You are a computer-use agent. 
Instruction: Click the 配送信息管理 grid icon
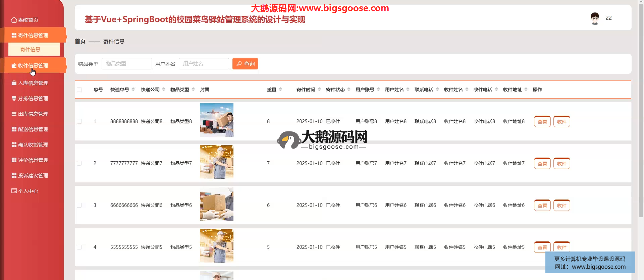[14, 129]
